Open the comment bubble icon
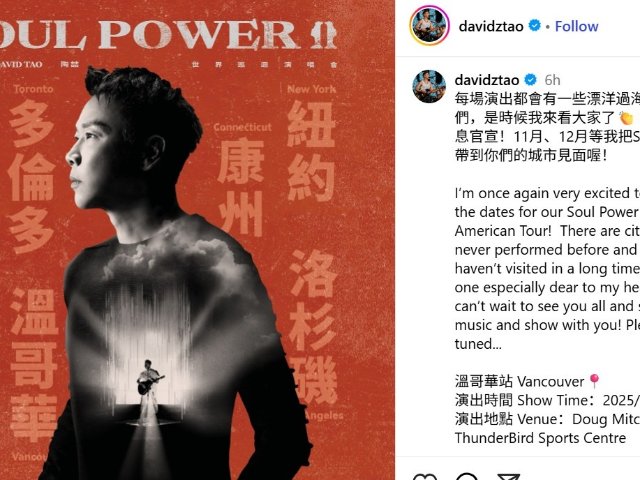This screenshot has width=640, height=480. 467,477
